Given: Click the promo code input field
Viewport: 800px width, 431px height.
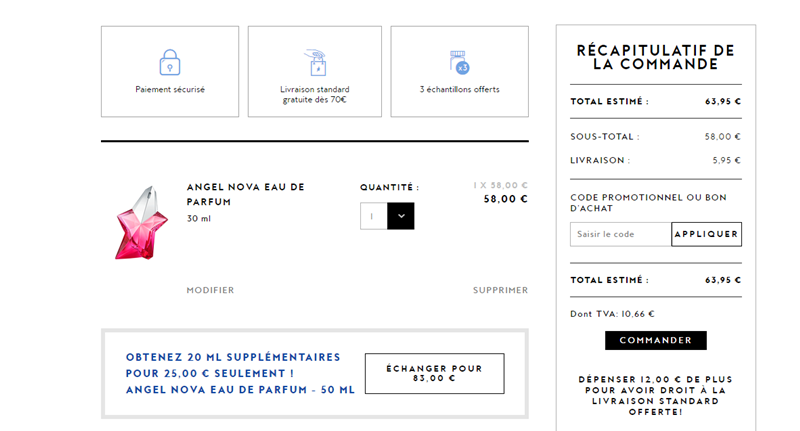Looking at the screenshot, I should pos(620,234).
